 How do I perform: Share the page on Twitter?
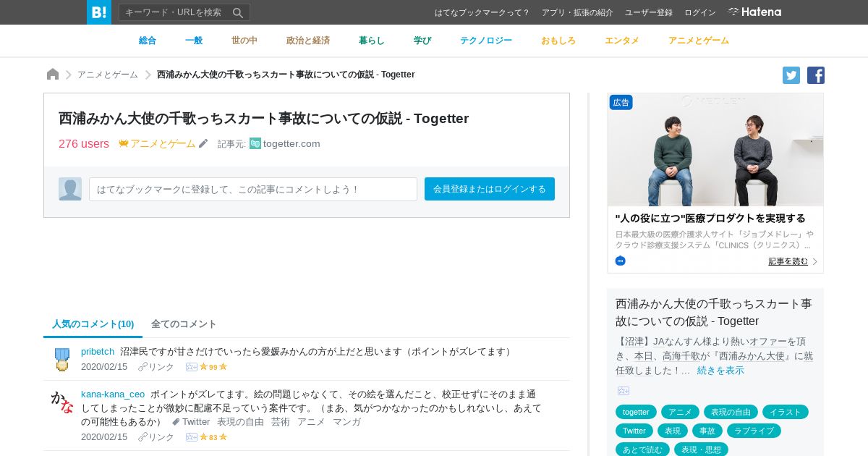click(791, 75)
